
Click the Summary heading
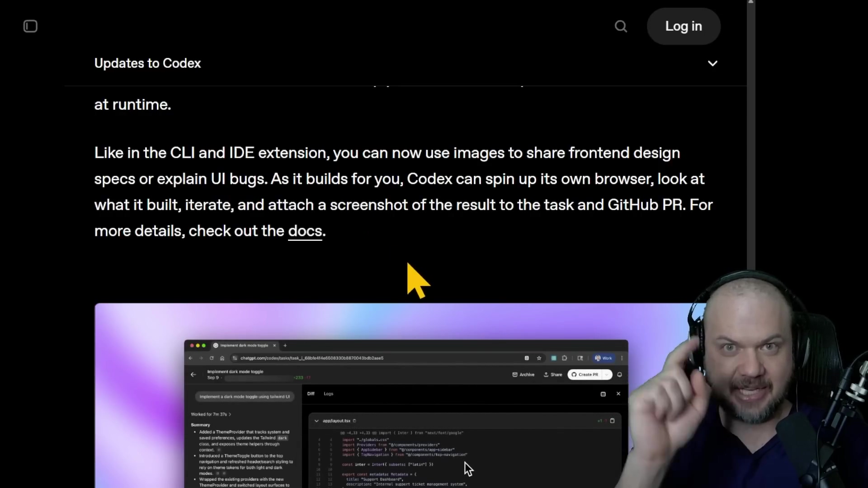[200, 425]
